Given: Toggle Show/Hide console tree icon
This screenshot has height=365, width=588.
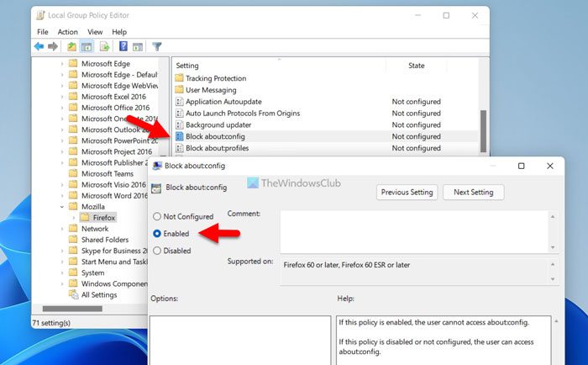Looking at the screenshot, I should pyautogui.click(x=87, y=46).
